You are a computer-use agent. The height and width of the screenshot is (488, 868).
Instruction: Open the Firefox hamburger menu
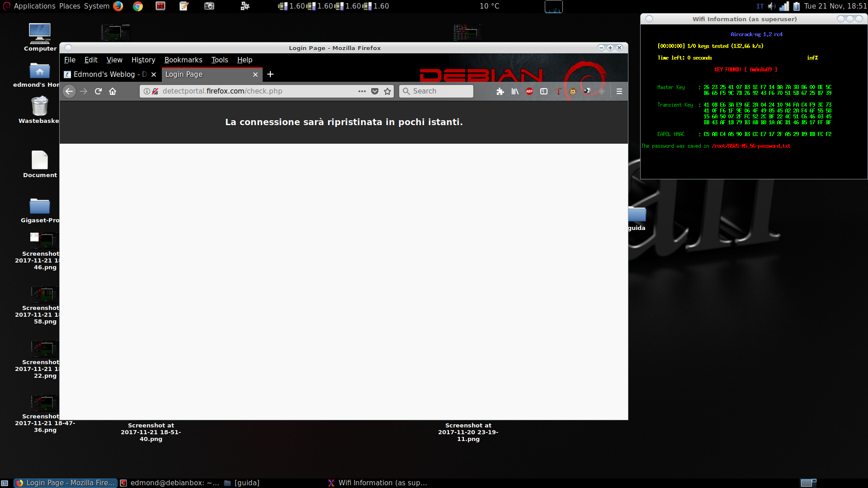pos(619,91)
